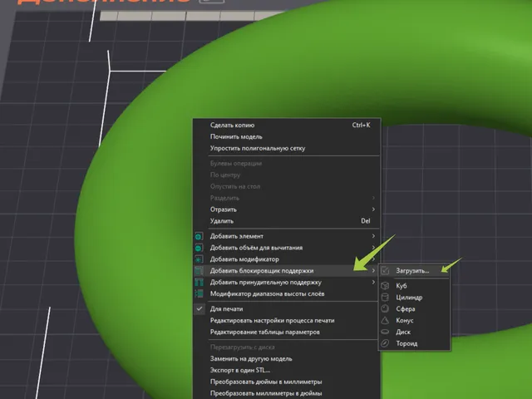Open Добавить модификатор menu entry
This screenshot has width=532, height=399.
pos(287,259)
